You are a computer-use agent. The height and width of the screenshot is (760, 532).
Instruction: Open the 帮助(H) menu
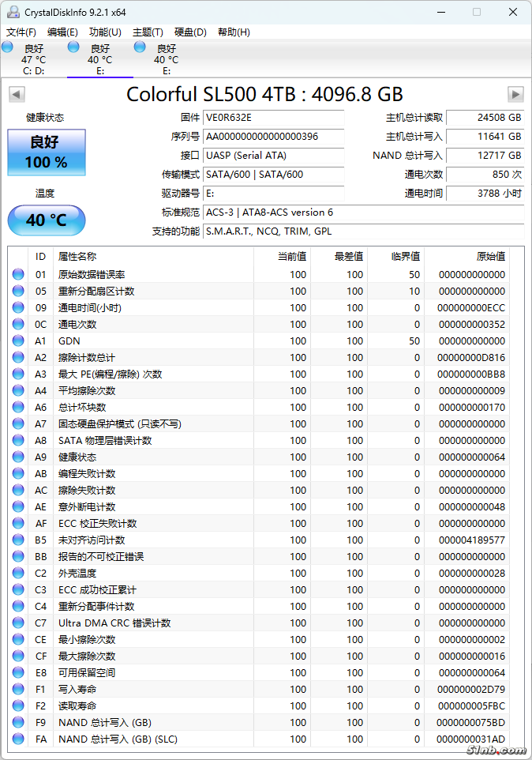click(234, 32)
